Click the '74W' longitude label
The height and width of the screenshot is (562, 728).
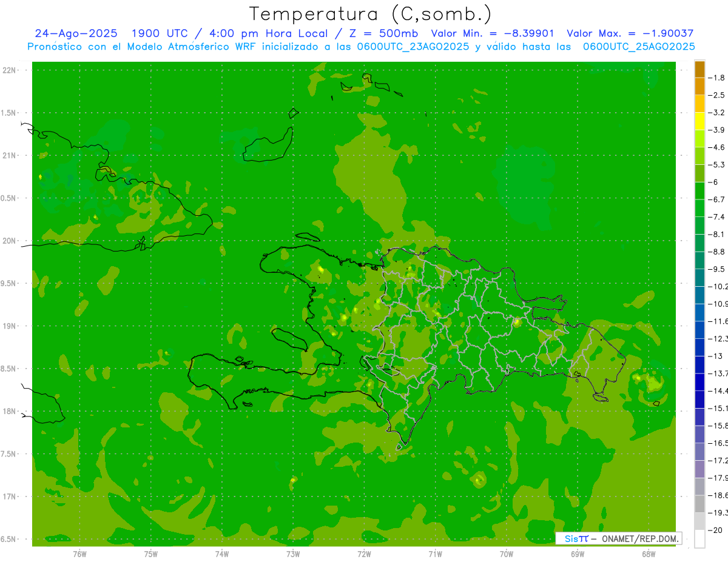(x=222, y=554)
